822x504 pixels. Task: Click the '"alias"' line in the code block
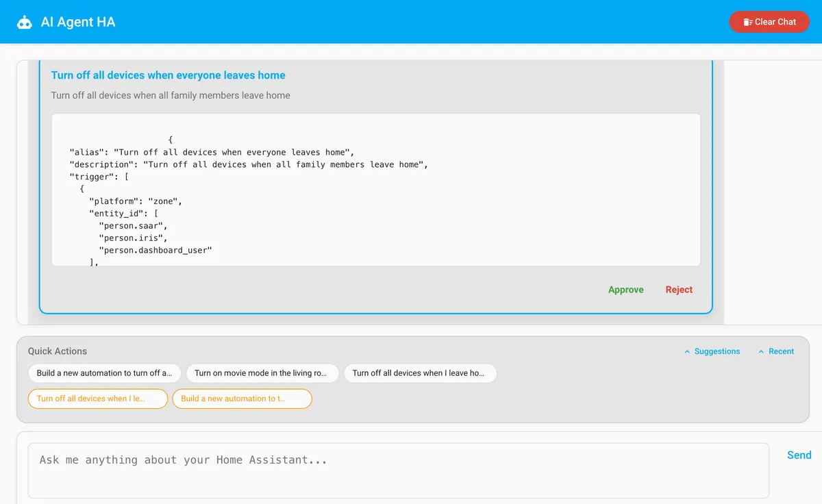click(212, 152)
